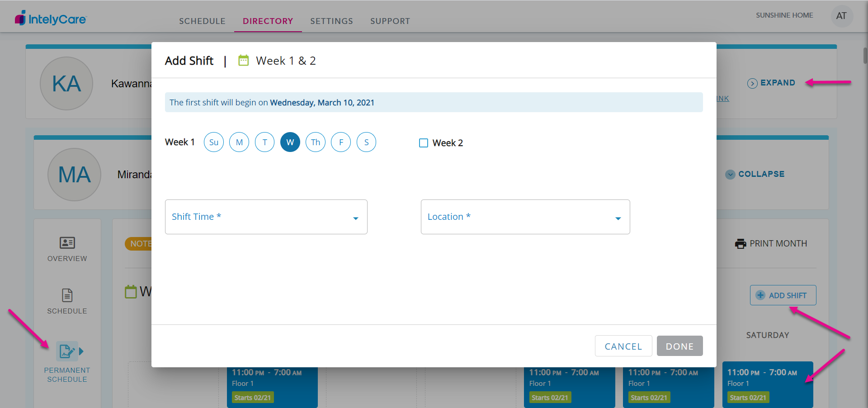Select Friday in Week 1 days
868x408 pixels.
click(x=341, y=142)
